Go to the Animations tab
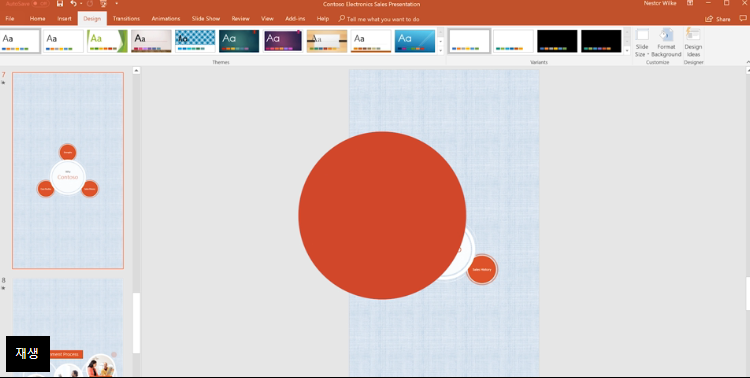Screen dimensions: 750x378 (165, 19)
